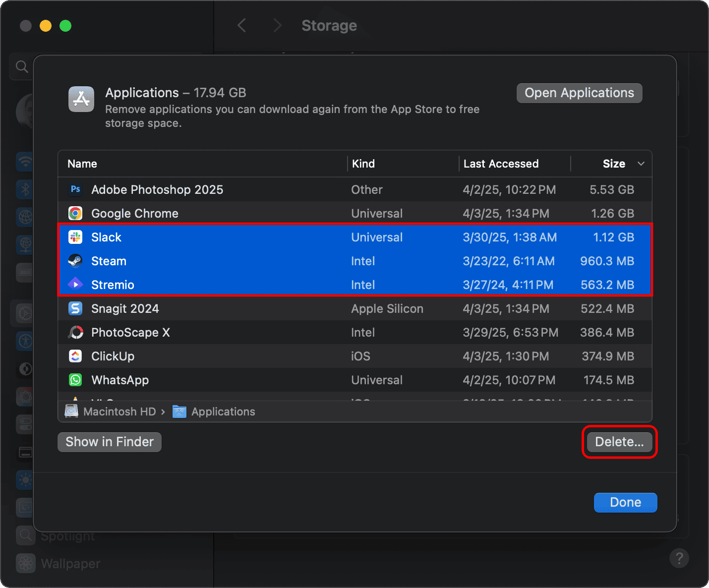Click the 522.4 MB size cell
This screenshot has width=709, height=588.
coord(607,308)
